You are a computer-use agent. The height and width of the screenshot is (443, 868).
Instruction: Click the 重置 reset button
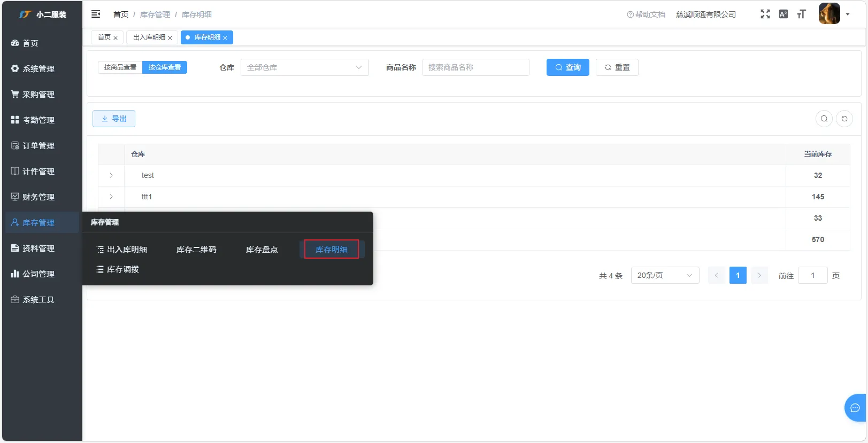[x=617, y=67]
